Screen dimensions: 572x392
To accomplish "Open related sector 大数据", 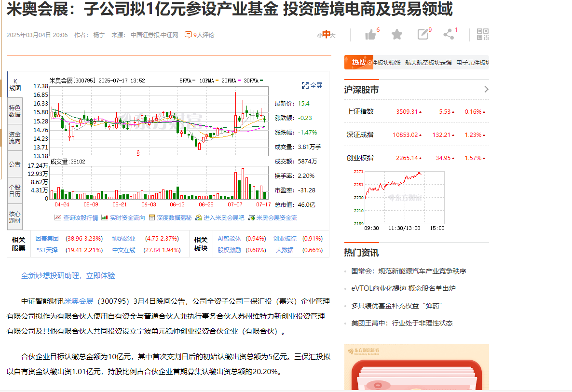I will pyautogui.click(x=285, y=250).
